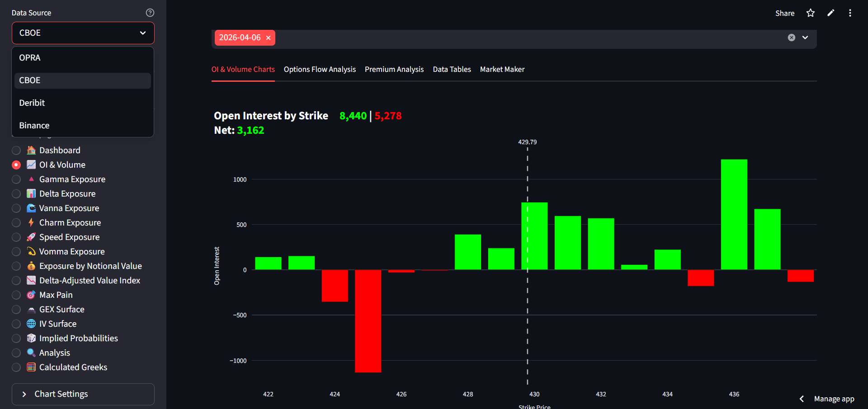The height and width of the screenshot is (409, 868).
Task: Click Manage app at bottom right
Action: (x=834, y=399)
